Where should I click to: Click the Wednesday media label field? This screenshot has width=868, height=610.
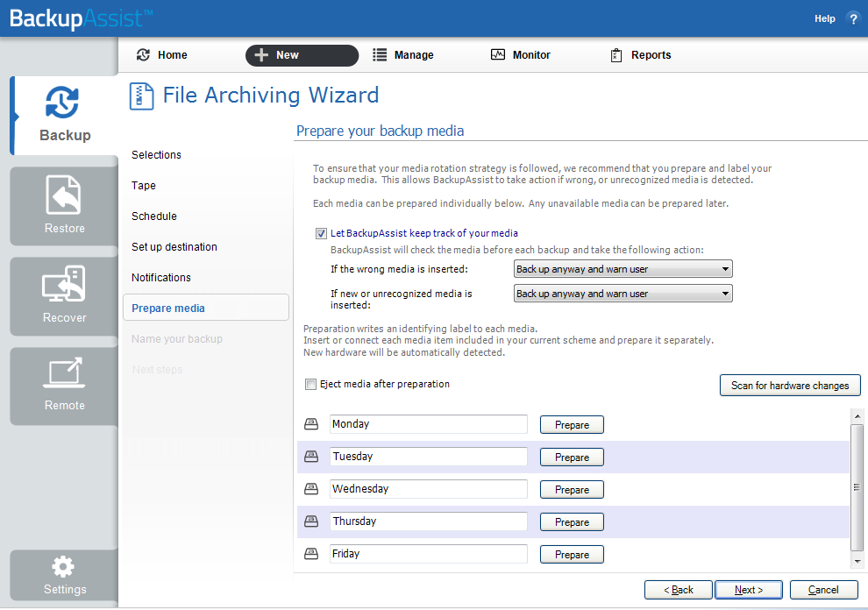pyautogui.click(x=429, y=489)
